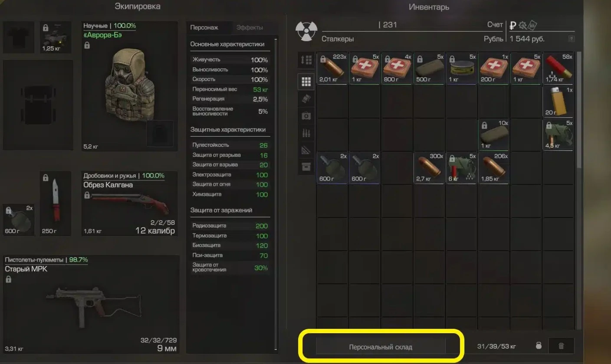Filter inventory by medical kit icon
611x364 pixels.
[306, 116]
